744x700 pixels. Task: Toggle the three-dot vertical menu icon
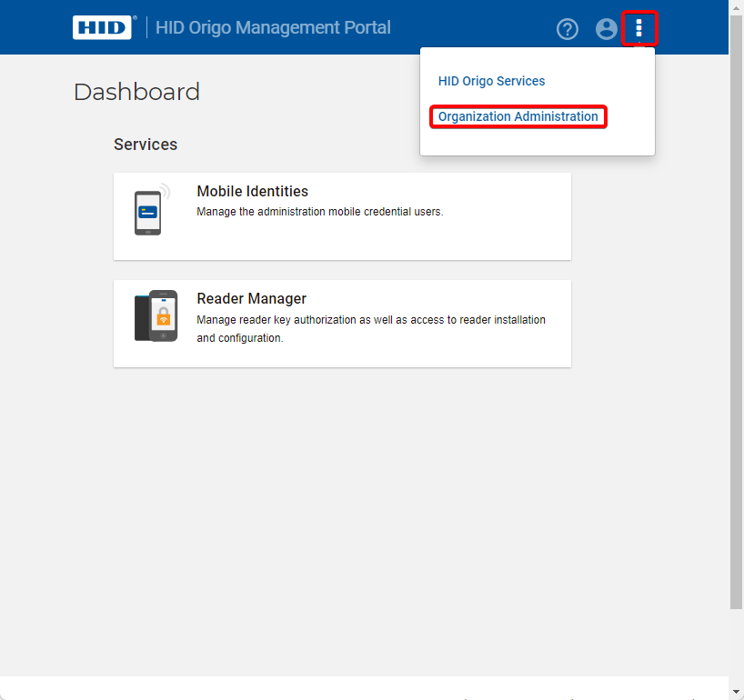(638, 28)
